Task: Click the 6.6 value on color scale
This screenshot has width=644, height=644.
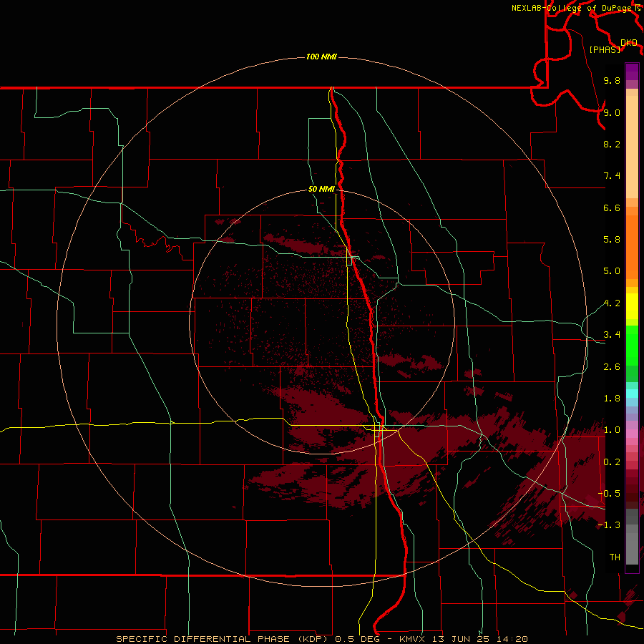Action: point(612,208)
